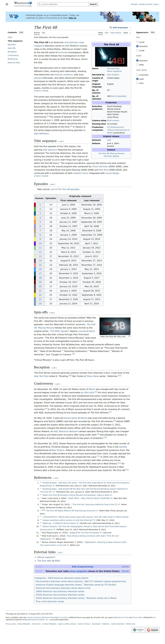
Task: Click the high definition link
Action: click(41, 133)
